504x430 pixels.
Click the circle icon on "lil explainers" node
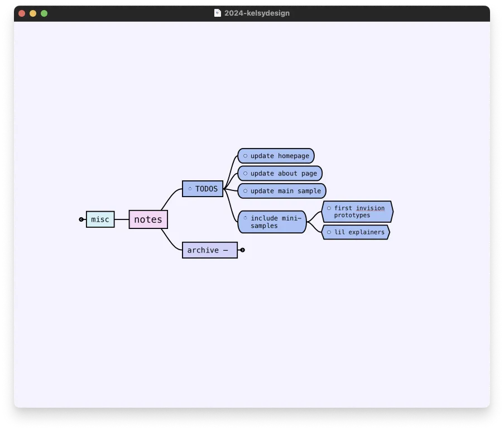coord(328,232)
